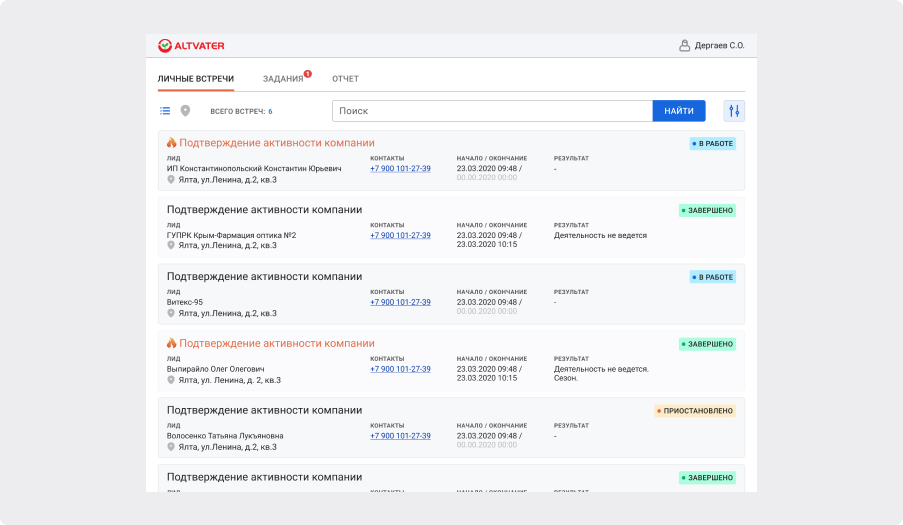903x525 pixels.
Task: Click location pin in Выпирайло Олег card
Action: 171,380
